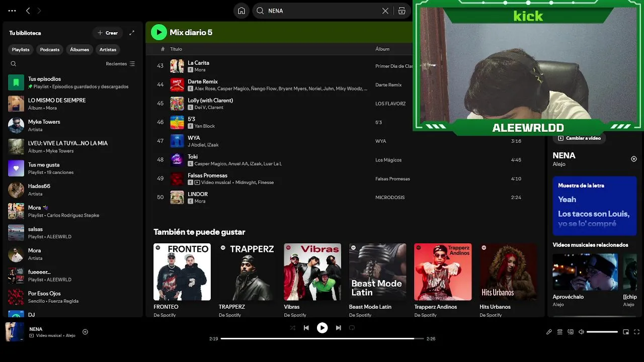Click the main play button
This screenshot has width=644, height=362.
(322, 328)
